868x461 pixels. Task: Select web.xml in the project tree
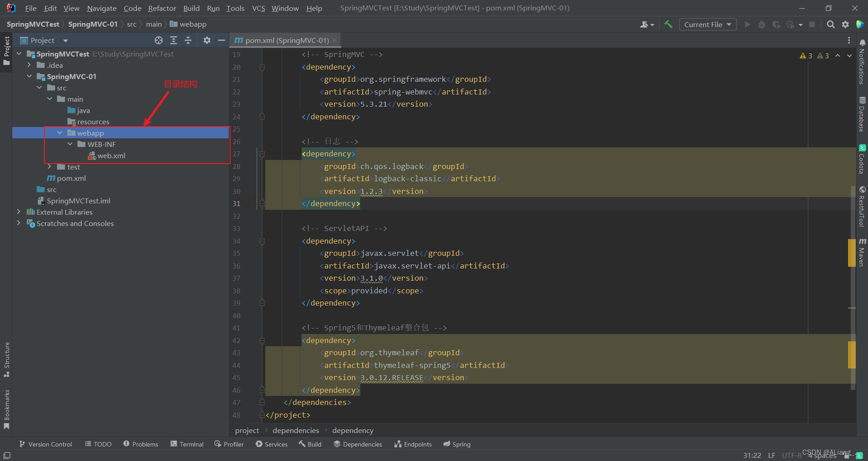111,155
